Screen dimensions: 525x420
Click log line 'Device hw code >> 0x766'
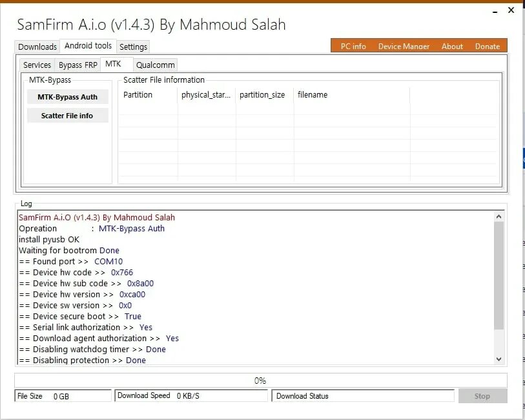pyautogui.click(x=76, y=273)
